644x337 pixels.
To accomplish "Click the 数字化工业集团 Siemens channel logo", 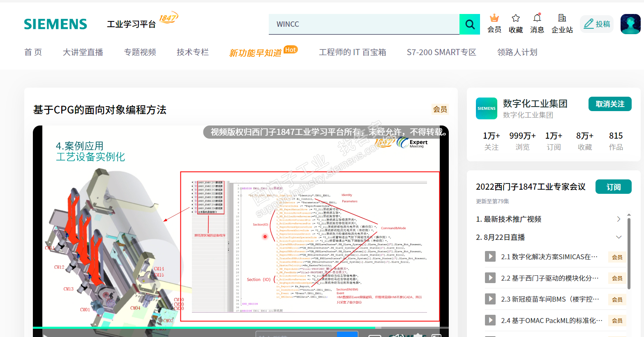I will click(x=487, y=108).
